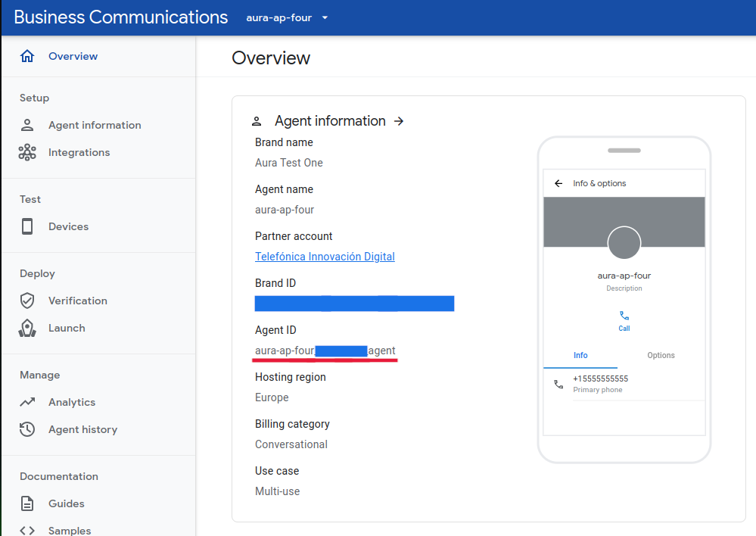Click the Overview home icon
This screenshot has width=756, height=536.
(x=27, y=56)
